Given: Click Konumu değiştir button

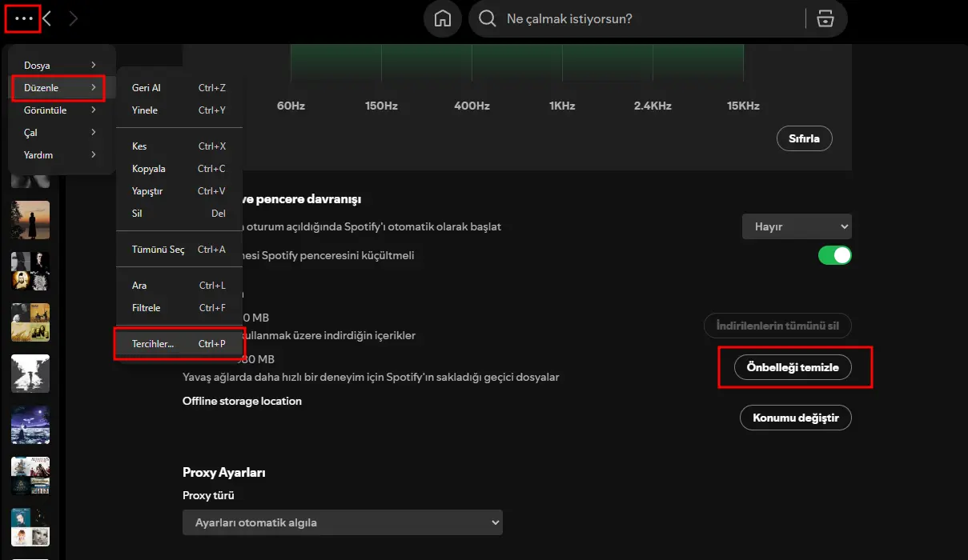Looking at the screenshot, I should click(795, 418).
